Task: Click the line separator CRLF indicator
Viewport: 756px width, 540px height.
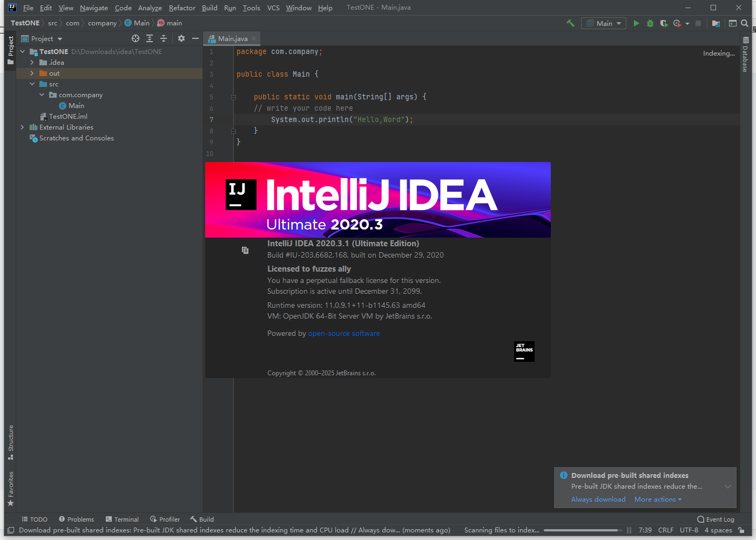Action: 666,530
